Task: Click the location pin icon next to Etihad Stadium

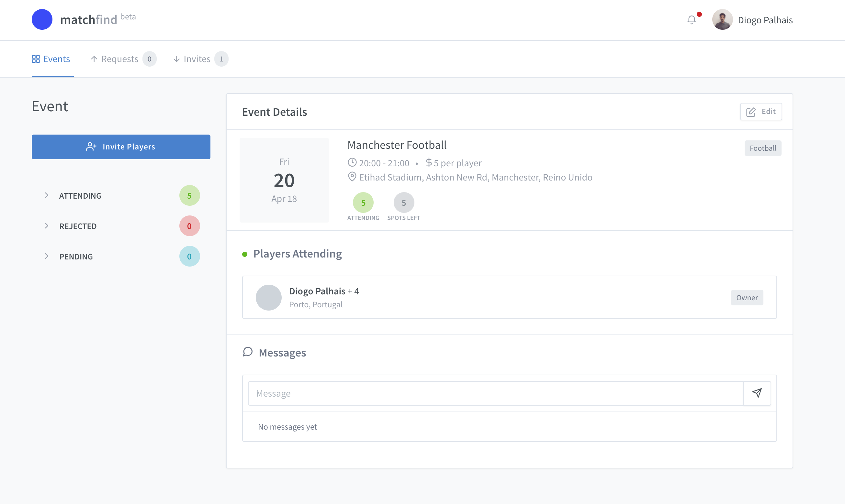Action: coord(352,177)
